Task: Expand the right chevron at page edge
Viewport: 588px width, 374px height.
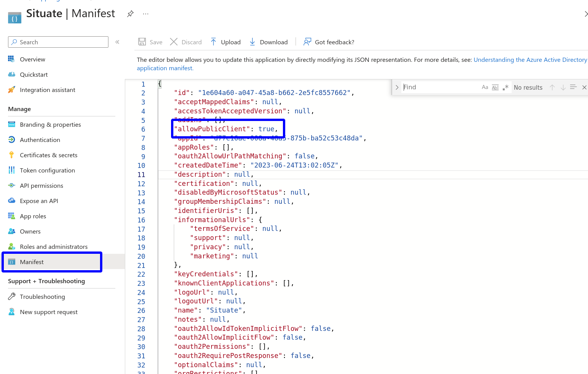Action: click(585, 14)
